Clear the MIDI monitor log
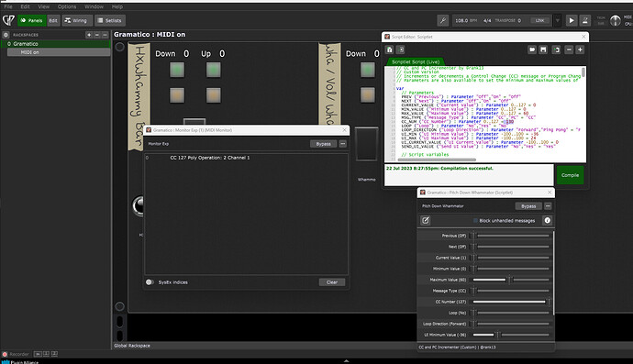633x364 pixels. pyautogui.click(x=332, y=282)
